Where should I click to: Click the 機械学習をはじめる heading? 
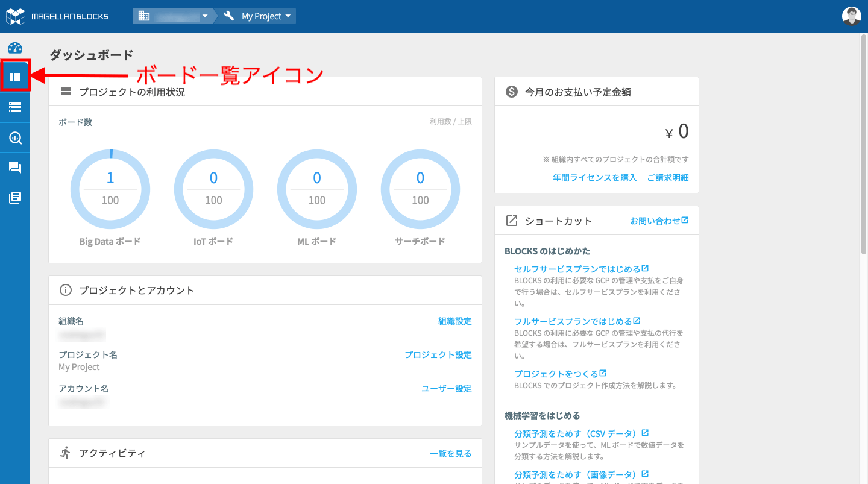(x=542, y=415)
